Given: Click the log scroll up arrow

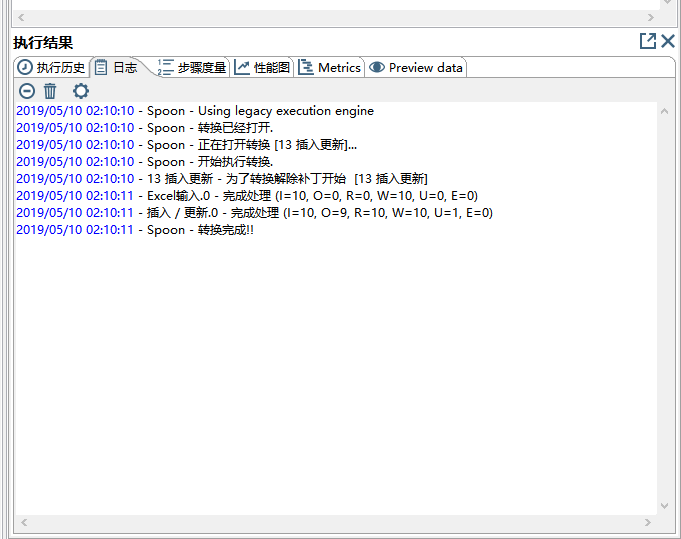Looking at the screenshot, I should click(x=664, y=112).
